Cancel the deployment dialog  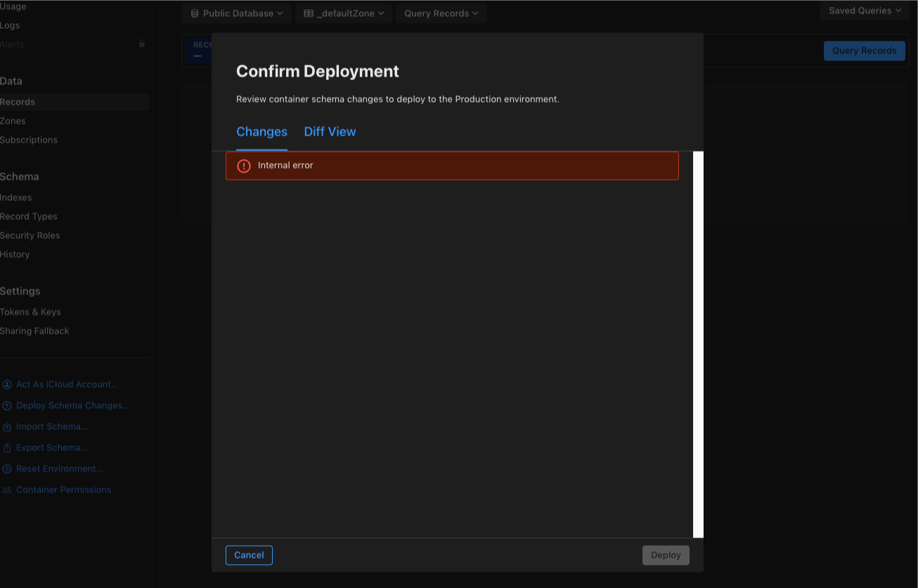[249, 555]
